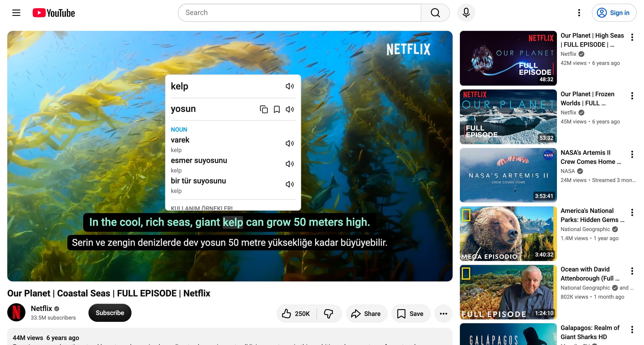Open the YouTube guide hamburger menu
This screenshot has width=644, height=345.
pyautogui.click(x=16, y=13)
